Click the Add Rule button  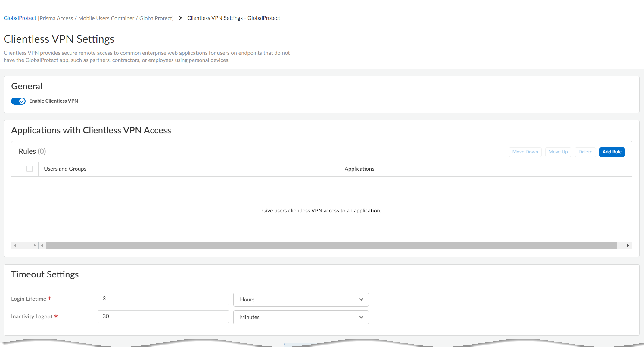point(612,152)
